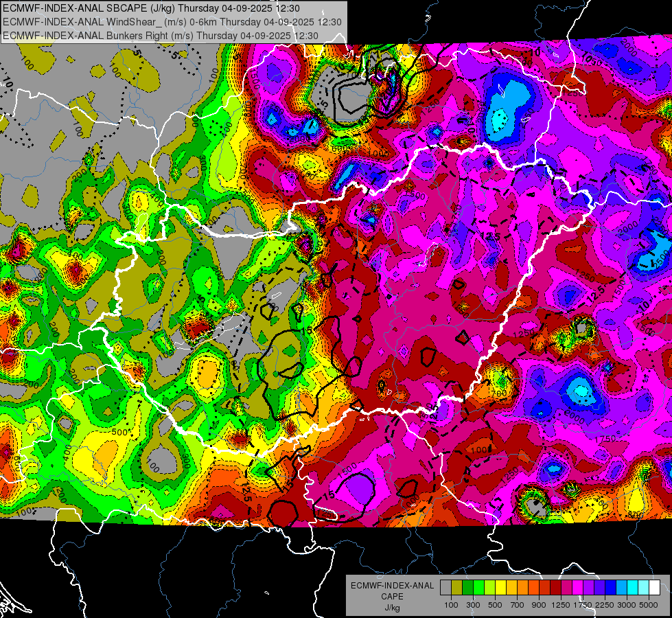Click the pure yellow legend swatch
The height and width of the screenshot is (618, 672).
[500, 587]
